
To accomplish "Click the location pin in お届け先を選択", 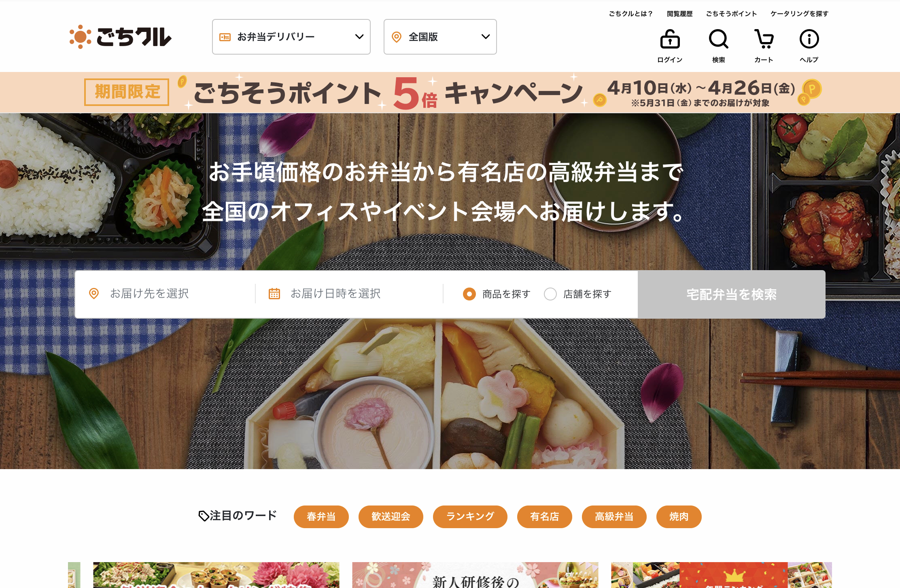I will [x=94, y=294].
